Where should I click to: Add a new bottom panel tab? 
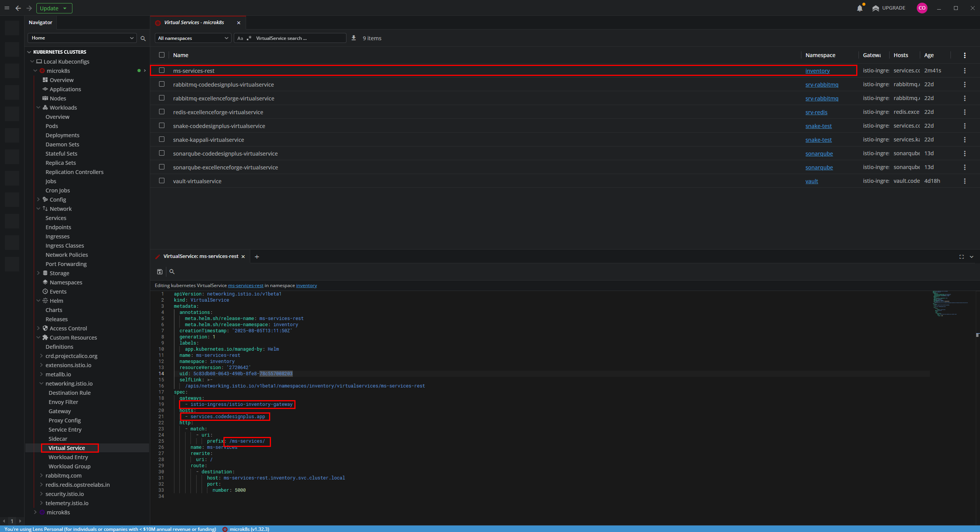tap(257, 257)
